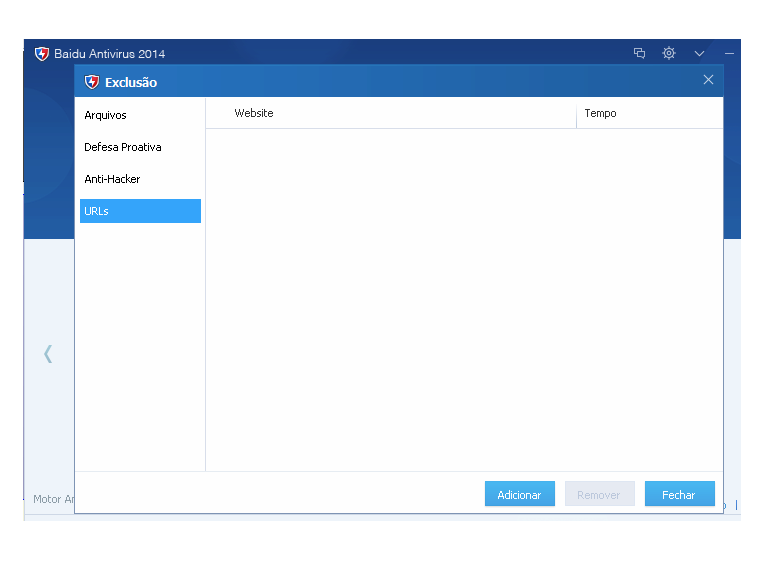This screenshot has height=570, width=767.
Task: Click the Remover button
Action: tap(600, 494)
